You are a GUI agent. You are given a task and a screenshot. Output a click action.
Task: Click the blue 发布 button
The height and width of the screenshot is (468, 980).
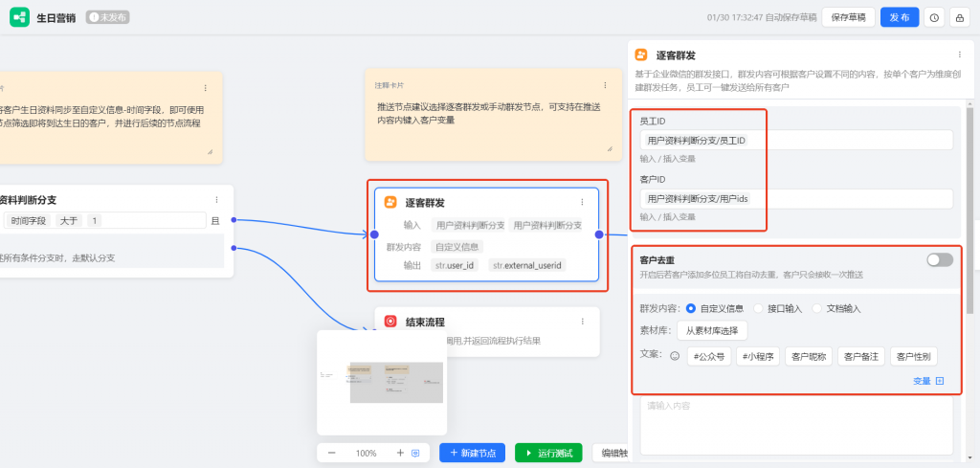900,17
